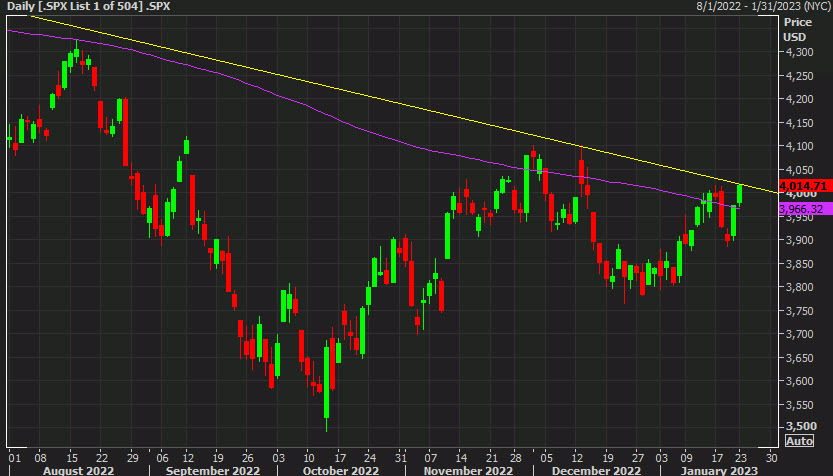Click the 3,700 price axis label
Viewport: 833px width, 476px height.
click(800, 334)
